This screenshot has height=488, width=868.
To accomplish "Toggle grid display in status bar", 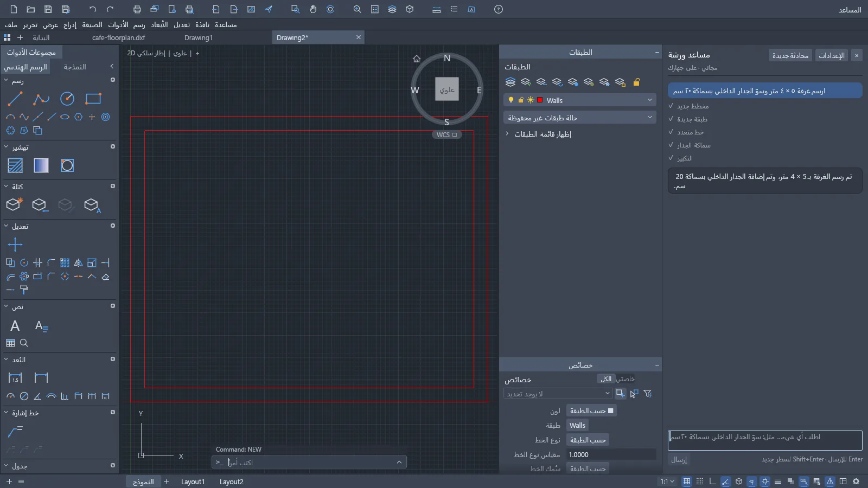I will [x=687, y=481].
